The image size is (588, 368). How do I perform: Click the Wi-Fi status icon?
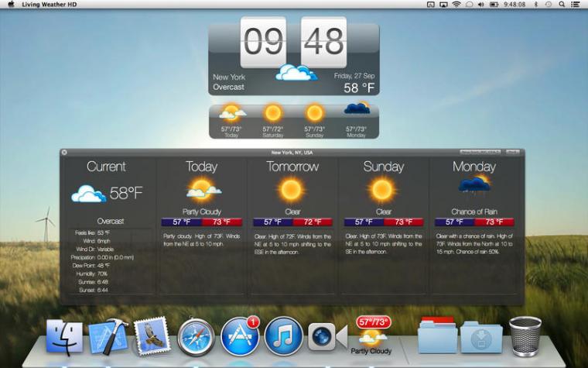tap(456, 5)
